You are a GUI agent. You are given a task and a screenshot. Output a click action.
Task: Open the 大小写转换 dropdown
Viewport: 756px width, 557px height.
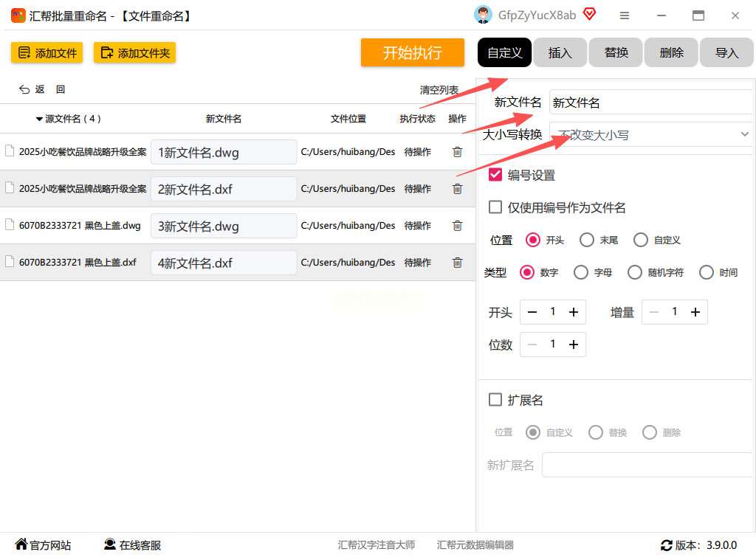click(651, 134)
